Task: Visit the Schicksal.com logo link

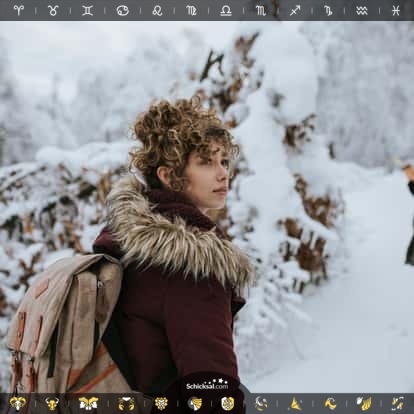Action: (x=207, y=384)
